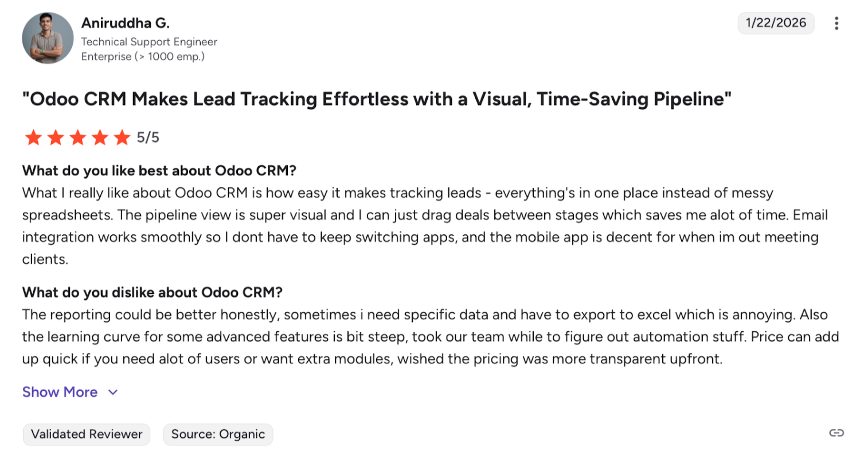This screenshot has width=868, height=463.
Task: Click the copy review link icon
Action: [x=836, y=433]
